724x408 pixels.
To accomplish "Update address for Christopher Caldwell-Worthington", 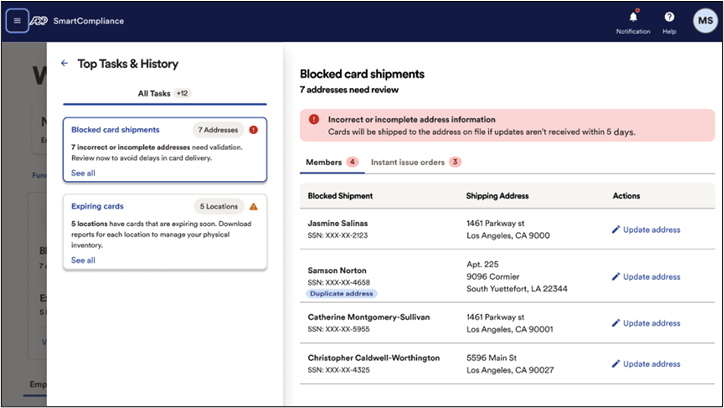I will [646, 364].
